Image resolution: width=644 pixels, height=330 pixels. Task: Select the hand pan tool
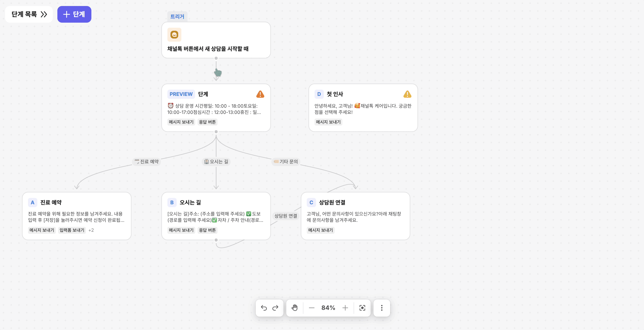tap(294, 308)
